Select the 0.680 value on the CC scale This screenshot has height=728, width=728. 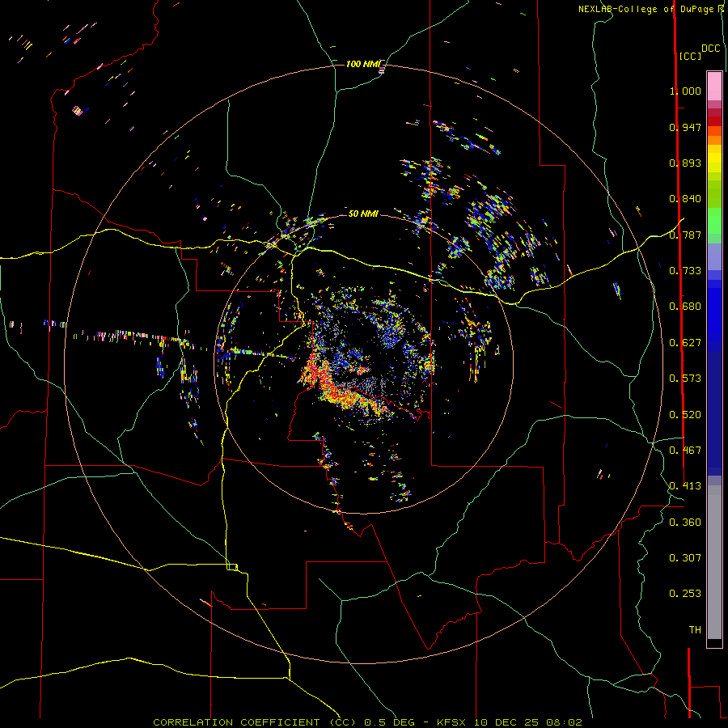coord(685,306)
